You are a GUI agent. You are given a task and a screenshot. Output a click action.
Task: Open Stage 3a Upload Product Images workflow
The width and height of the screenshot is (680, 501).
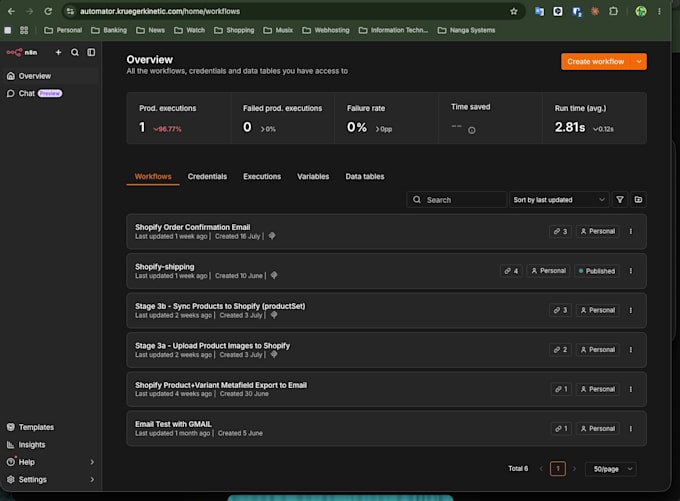386,350
